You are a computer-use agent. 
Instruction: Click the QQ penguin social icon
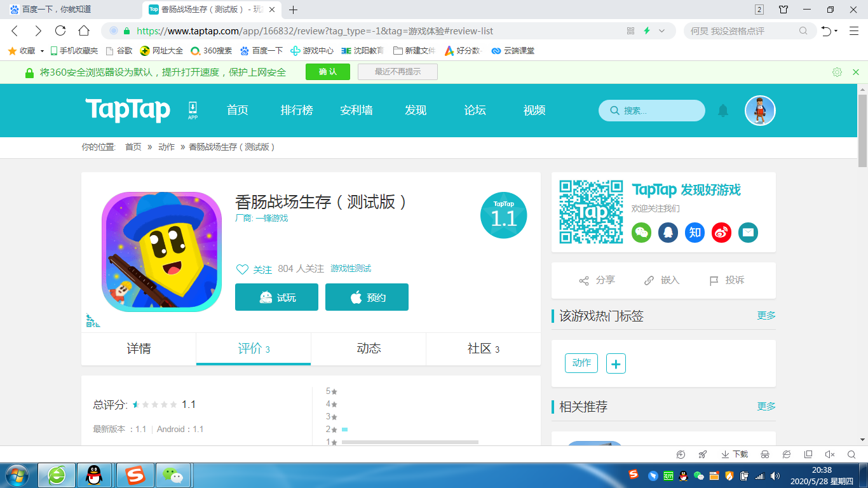pyautogui.click(x=668, y=233)
